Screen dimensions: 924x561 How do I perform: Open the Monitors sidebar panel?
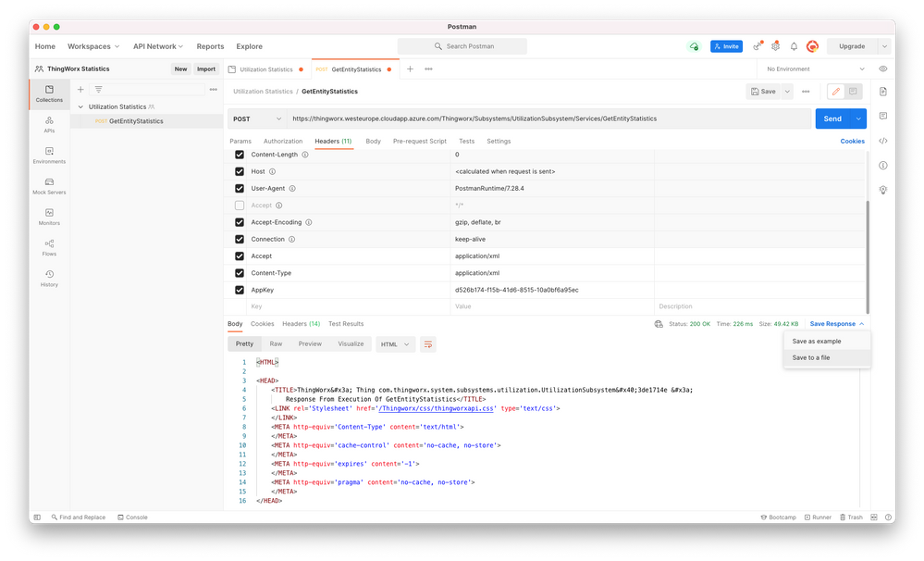click(x=49, y=217)
